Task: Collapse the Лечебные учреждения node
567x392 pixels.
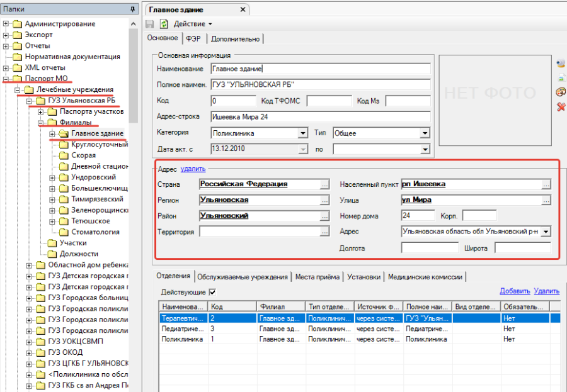Action: [x=18, y=90]
